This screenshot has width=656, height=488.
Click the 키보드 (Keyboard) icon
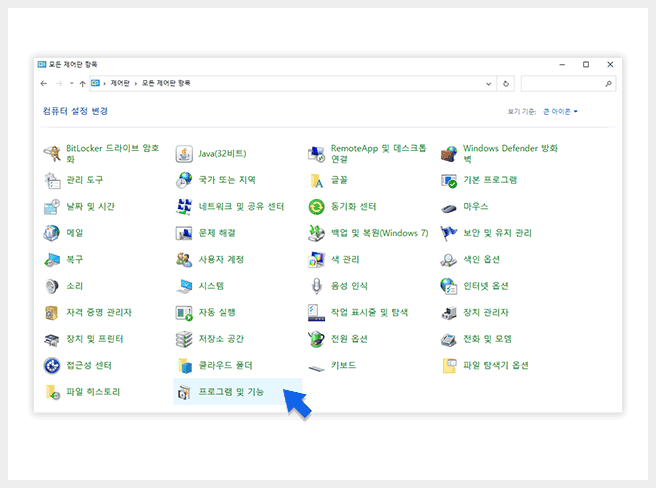[x=316, y=366]
